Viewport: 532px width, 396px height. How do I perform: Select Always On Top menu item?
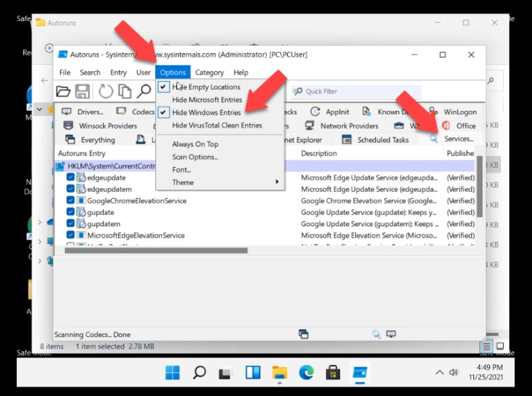195,144
